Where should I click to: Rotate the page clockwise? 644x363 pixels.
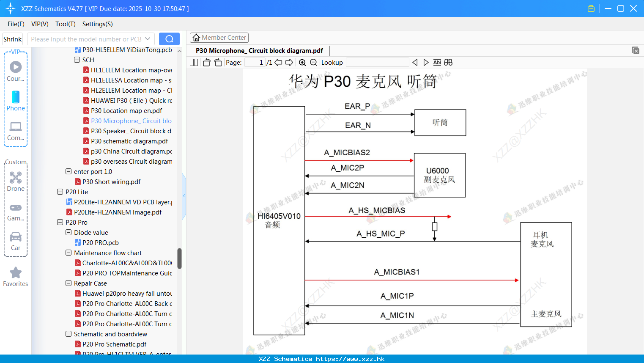click(x=218, y=63)
